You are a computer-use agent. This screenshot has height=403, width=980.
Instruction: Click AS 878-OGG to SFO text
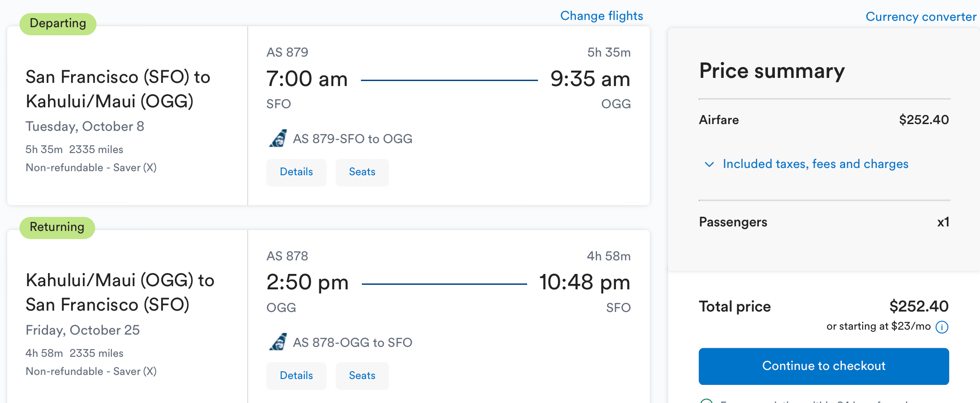click(352, 342)
